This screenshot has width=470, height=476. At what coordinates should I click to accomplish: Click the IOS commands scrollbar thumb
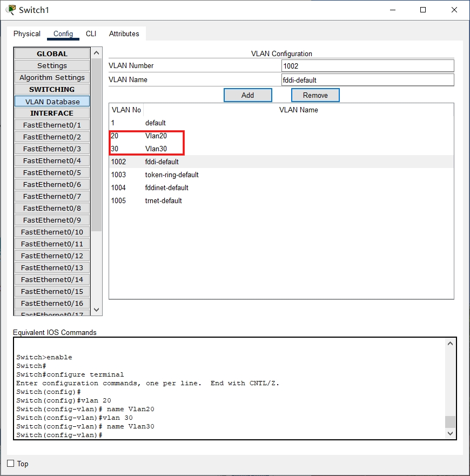450,421
